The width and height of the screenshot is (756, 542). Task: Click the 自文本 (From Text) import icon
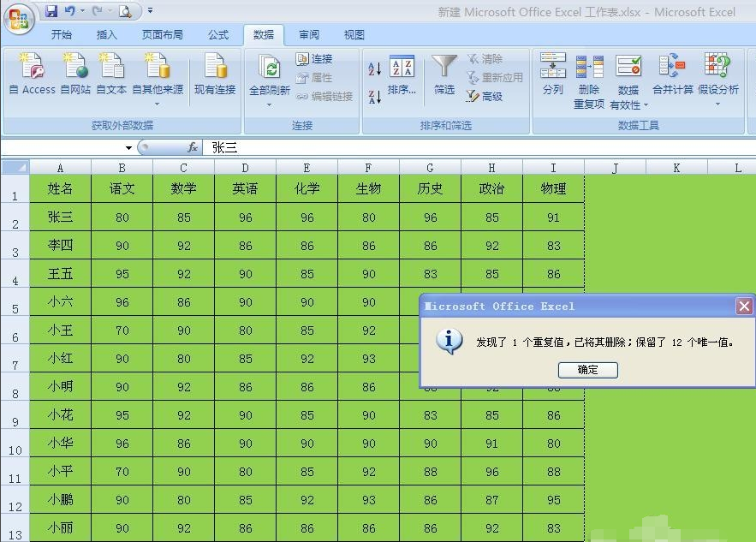tap(113, 74)
